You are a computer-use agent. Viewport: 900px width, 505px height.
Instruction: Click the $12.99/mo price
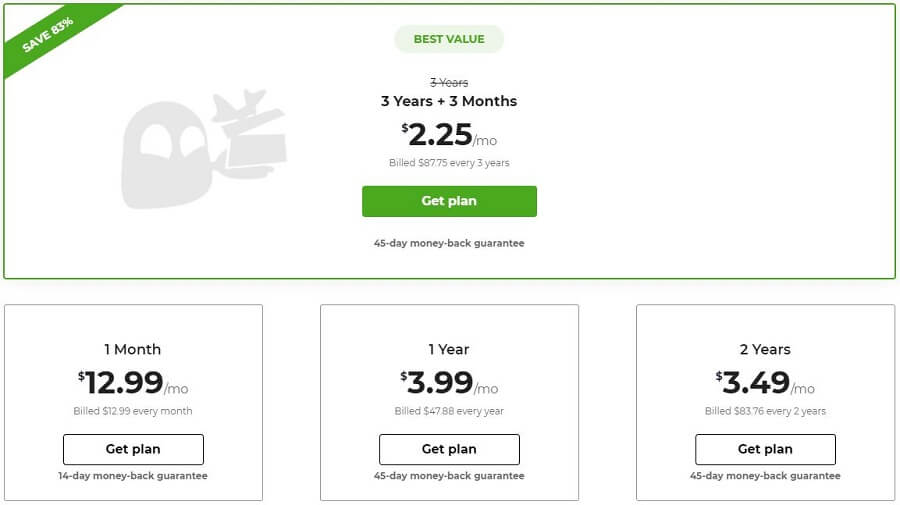point(133,383)
